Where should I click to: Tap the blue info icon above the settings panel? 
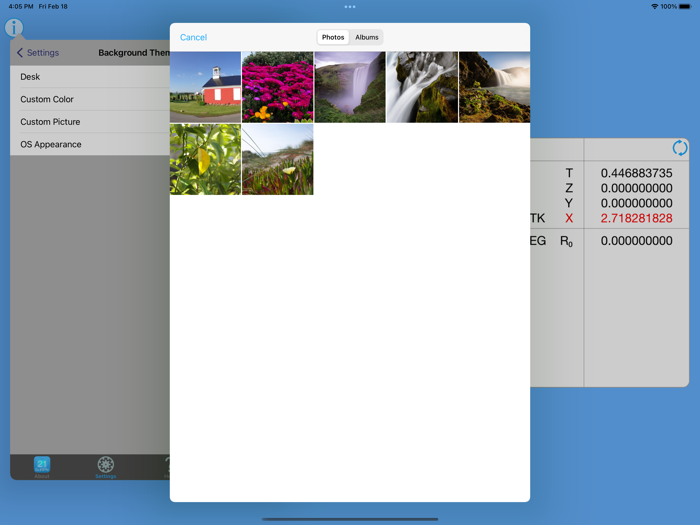click(x=14, y=28)
